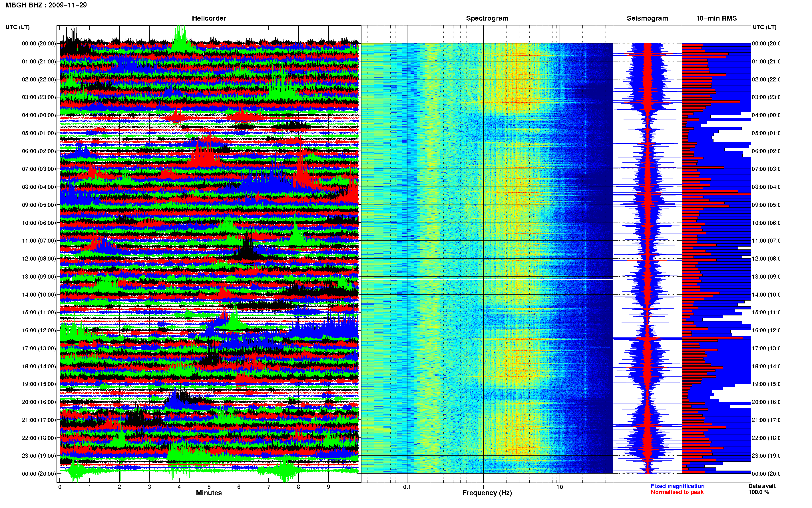This screenshot has width=812, height=508.
Task: Click the Helicorder x-axis tick 9
Action: coord(328,487)
